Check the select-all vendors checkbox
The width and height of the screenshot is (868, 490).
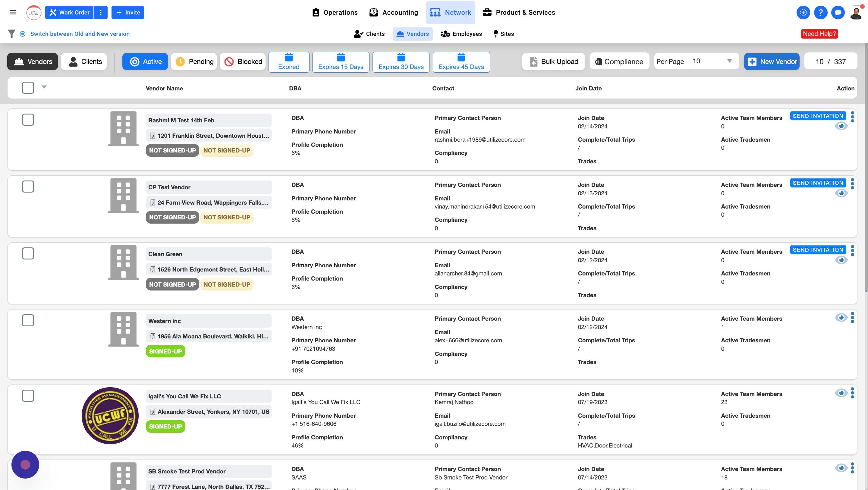click(28, 88)
